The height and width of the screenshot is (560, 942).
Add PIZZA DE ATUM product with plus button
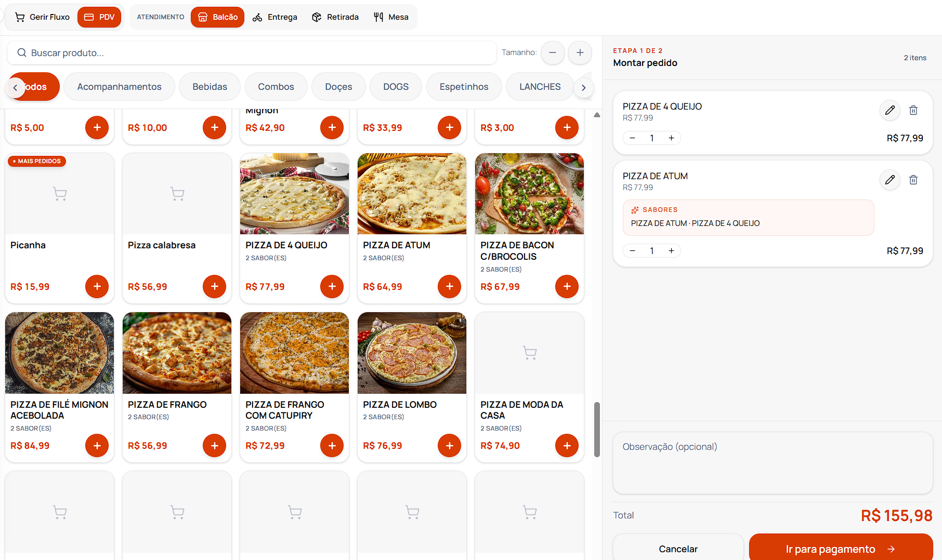click(x=450, y=286)
